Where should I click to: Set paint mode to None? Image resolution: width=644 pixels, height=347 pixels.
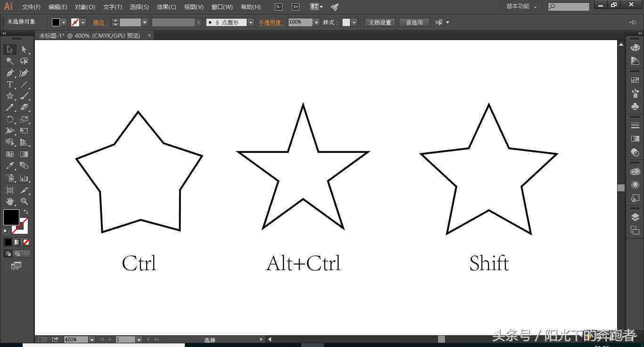26,242
